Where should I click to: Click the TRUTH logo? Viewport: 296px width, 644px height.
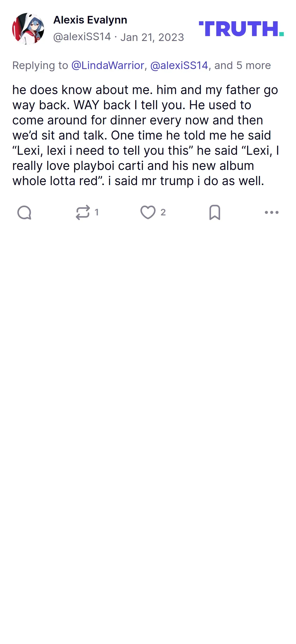pyautogui.click(x=241, y=29)
